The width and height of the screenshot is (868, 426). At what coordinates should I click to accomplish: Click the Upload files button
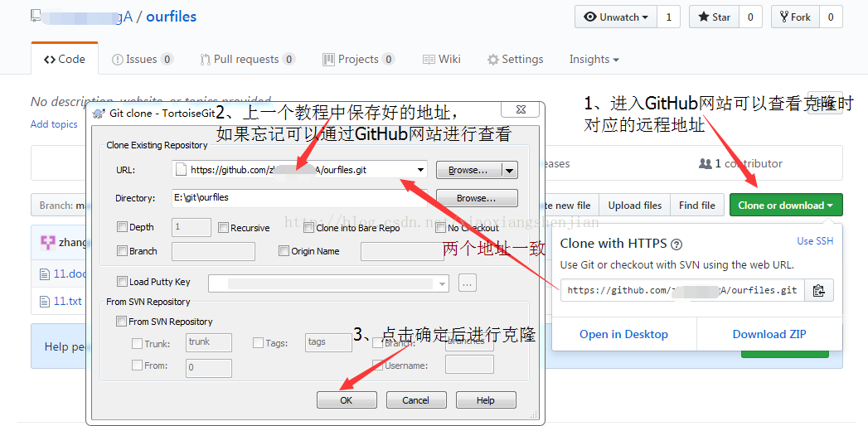[635, 206]
